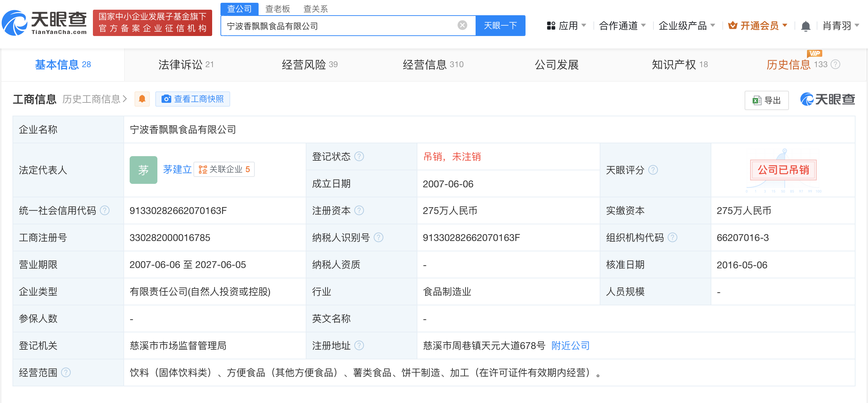Click the help icon next to 经营范围
This screenshot has width=868, height=403.
(x=66, y=373)
